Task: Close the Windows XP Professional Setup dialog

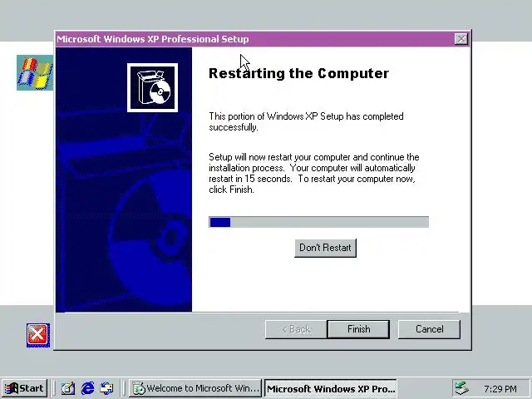Action: click(x=461, y=39)
